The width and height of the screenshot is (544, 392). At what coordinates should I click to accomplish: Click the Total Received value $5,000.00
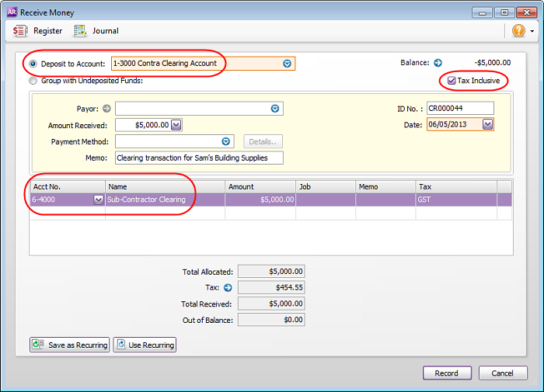(x=271, y=304)
